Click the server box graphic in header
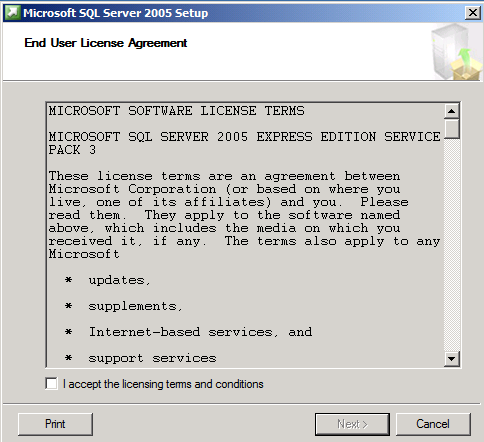The image size is (484, 442). click(x=456, y=52)
